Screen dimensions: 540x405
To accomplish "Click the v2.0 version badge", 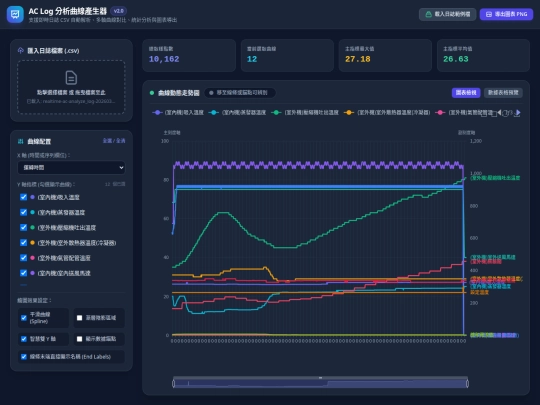I will click(118, 11).
